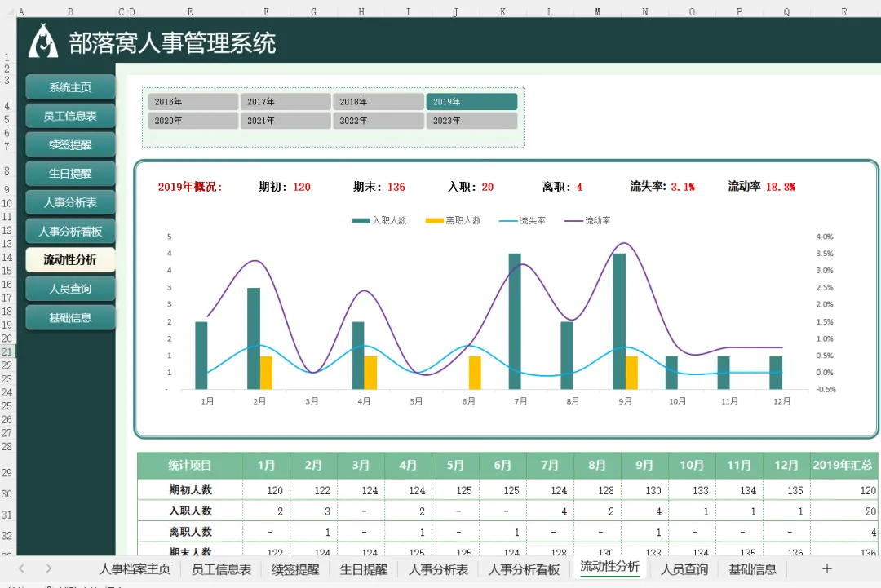Go to 续签提醒 in the sidebar

[70, 145]
